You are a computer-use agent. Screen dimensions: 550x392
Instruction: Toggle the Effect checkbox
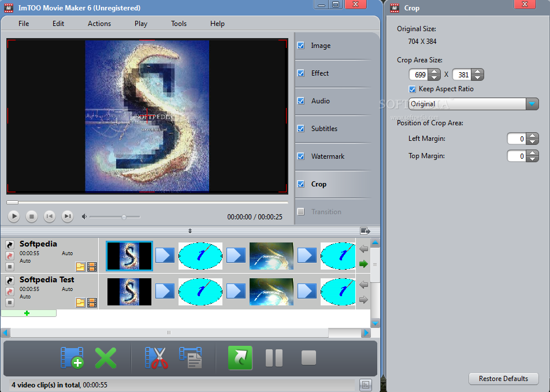pos(300,73)
